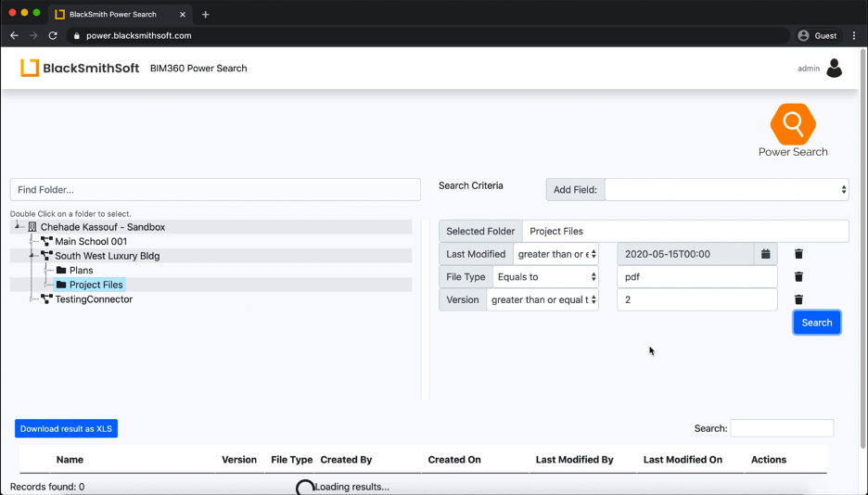The image size is (868, 495).
Task: Sort results by Created By column
Action: [346, 460]
